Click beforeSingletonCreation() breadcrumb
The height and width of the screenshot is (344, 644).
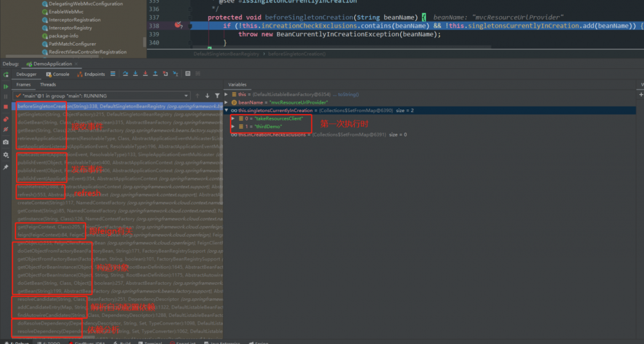pos(296,54)
